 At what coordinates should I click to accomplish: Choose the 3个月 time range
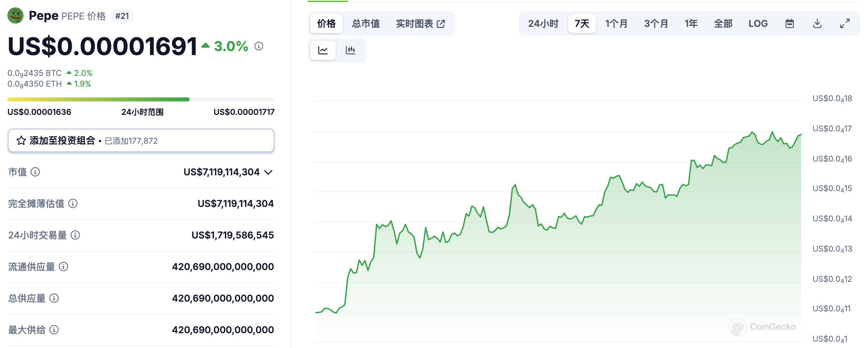(656, 24)
